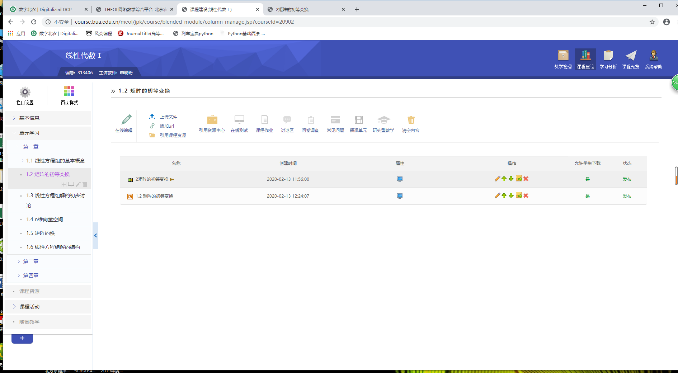Edit the first resource row with pencil icon
Screen dimensions: 678x373
(497, 179)
